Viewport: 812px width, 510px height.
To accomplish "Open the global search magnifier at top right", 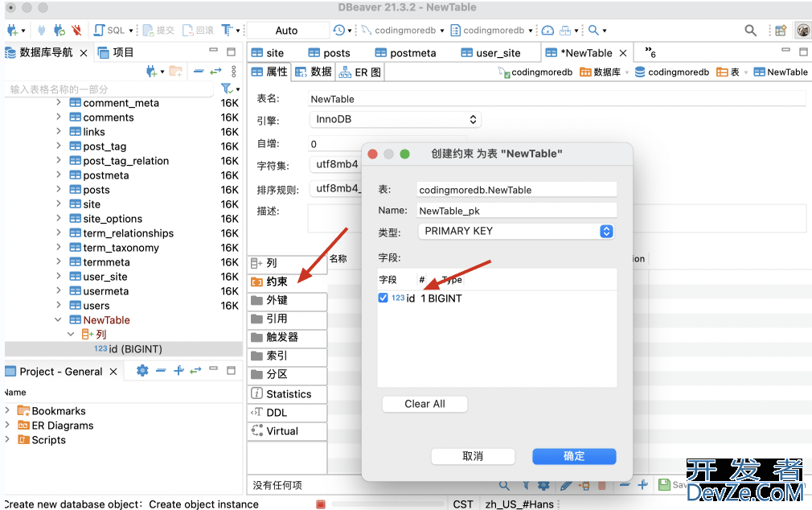I will [x=750, y=30].
